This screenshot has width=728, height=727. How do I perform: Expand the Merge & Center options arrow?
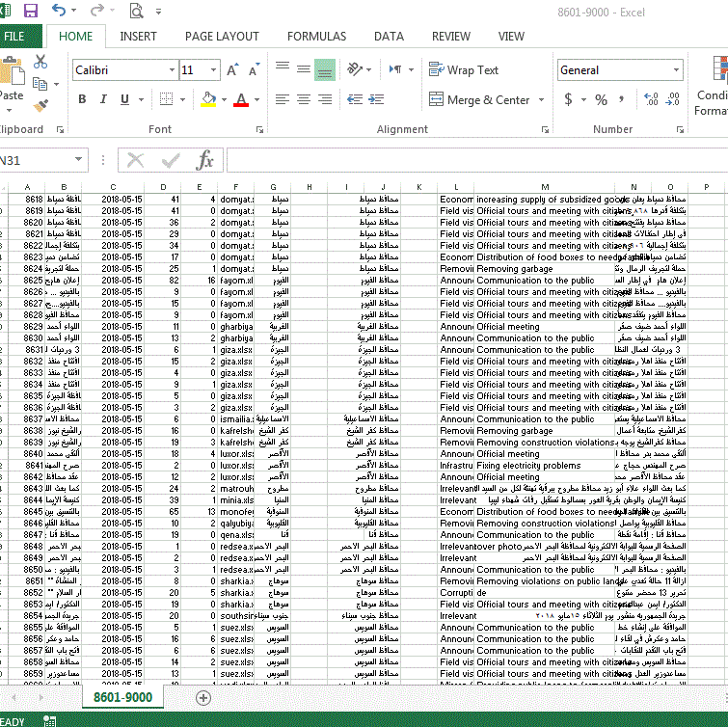pyautogui.click(x=541, y=100)
